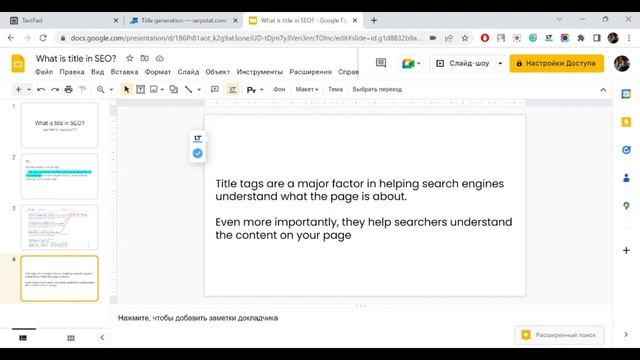Image resolution: width=640 pixels, height=360 pixels.
Task: Print the presentation with the printer icon
Action: point(68,89)
